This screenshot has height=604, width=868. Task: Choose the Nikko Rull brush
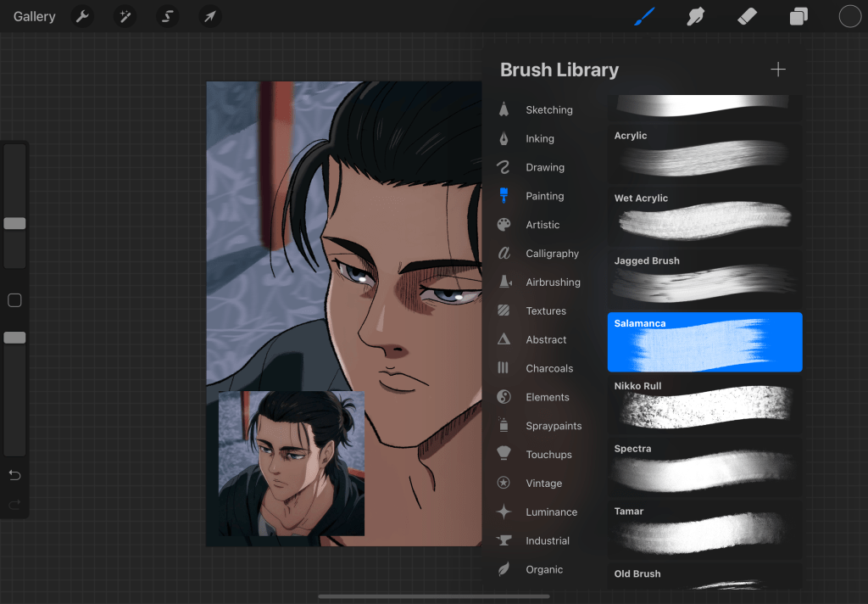click(x=704, y=406)
